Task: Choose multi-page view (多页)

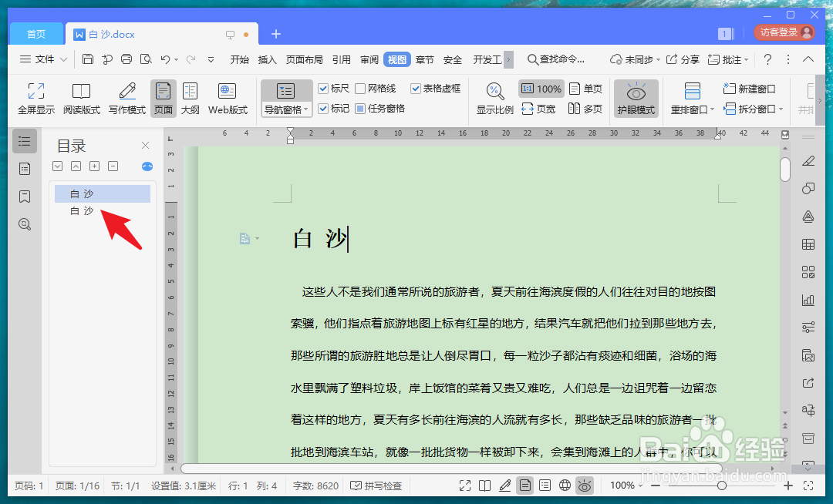Action: point(585,109)
